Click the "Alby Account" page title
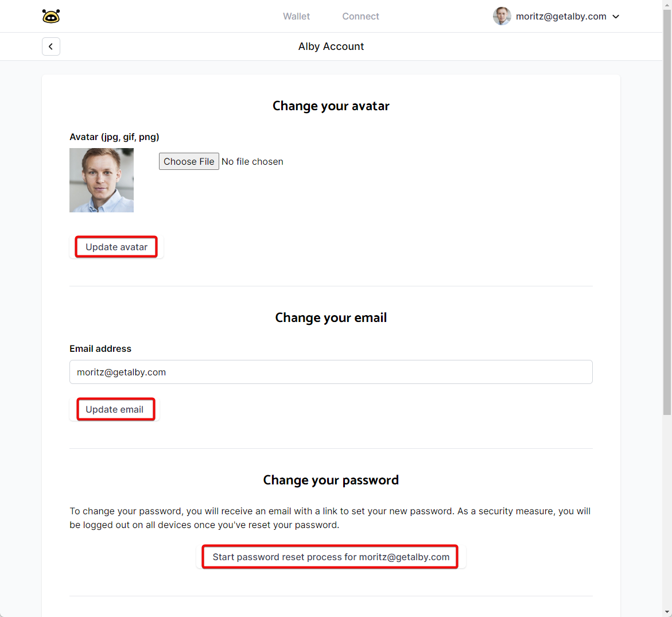Screen dimensions: 672x617 (x=331, y=46)
